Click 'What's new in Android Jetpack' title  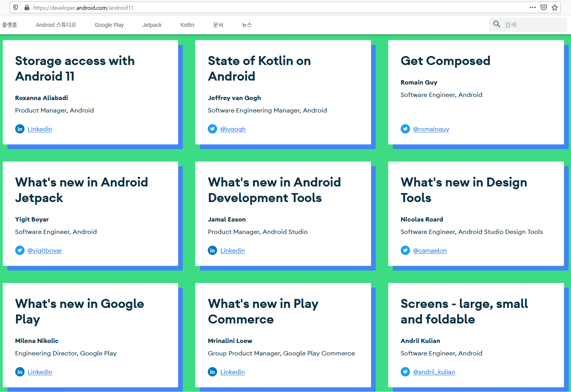click(x=81, y=190)
